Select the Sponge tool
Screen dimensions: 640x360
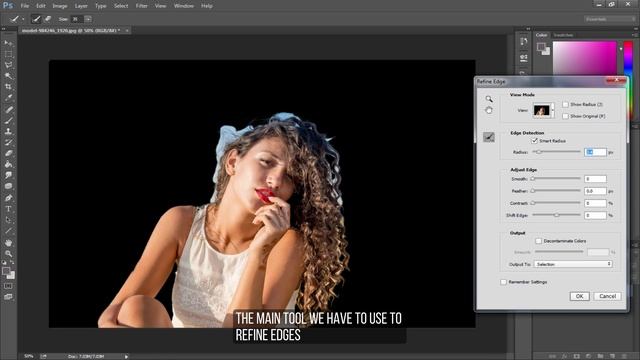click(8, 187)
